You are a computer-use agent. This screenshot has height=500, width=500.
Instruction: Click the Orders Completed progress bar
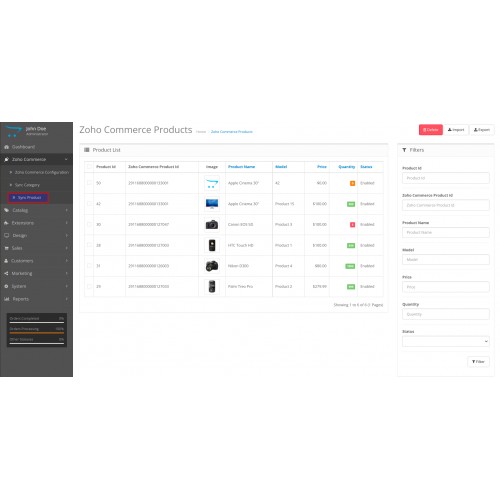click(x=37, y=323)
